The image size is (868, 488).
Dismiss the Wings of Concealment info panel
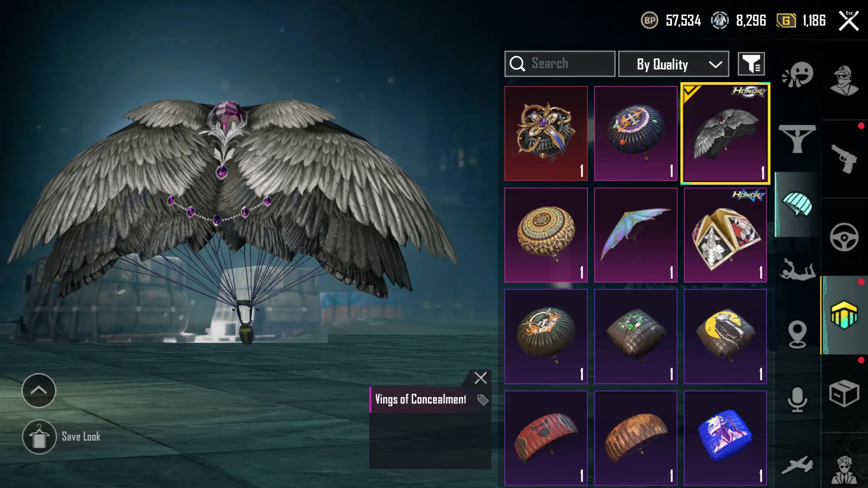click(480, 378)
